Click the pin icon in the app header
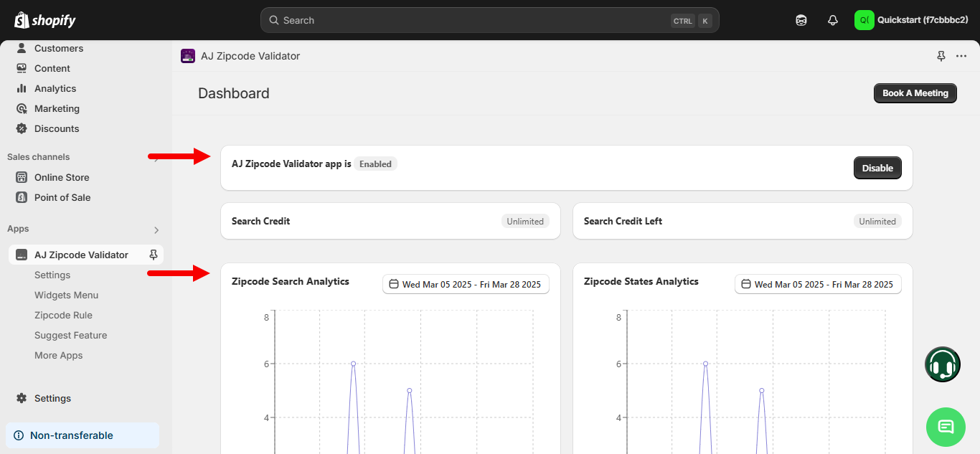980x454 pixels. (941, 56)
